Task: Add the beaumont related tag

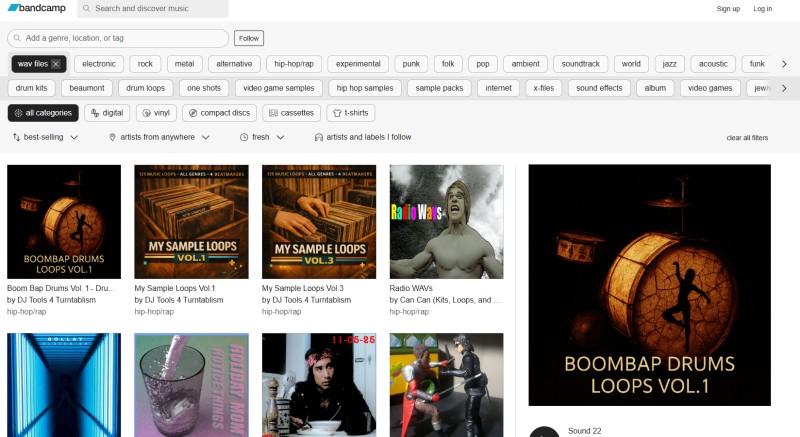Action: [87, 88]
